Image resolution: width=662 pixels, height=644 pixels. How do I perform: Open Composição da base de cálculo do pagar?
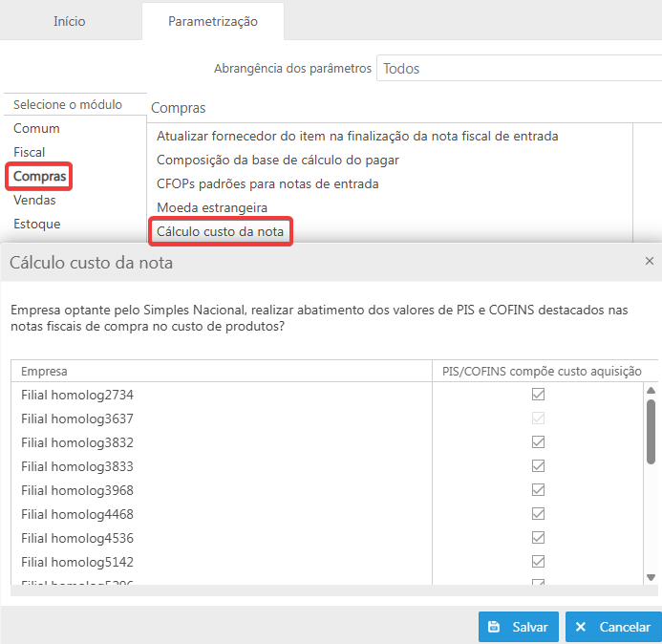click(277, 160)
